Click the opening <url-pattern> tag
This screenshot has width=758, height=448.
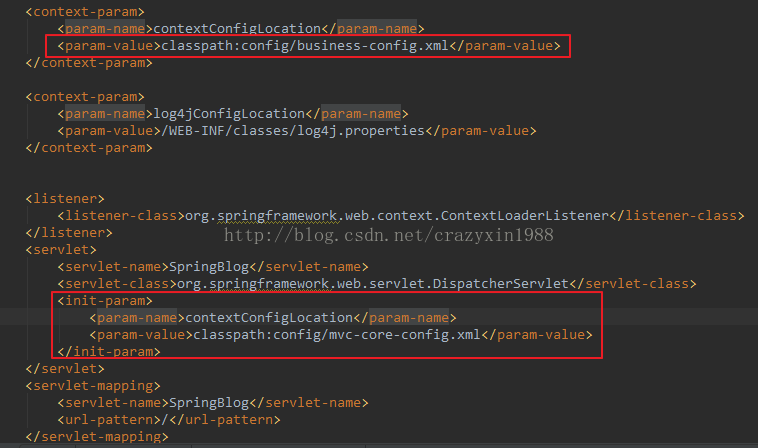109,419
